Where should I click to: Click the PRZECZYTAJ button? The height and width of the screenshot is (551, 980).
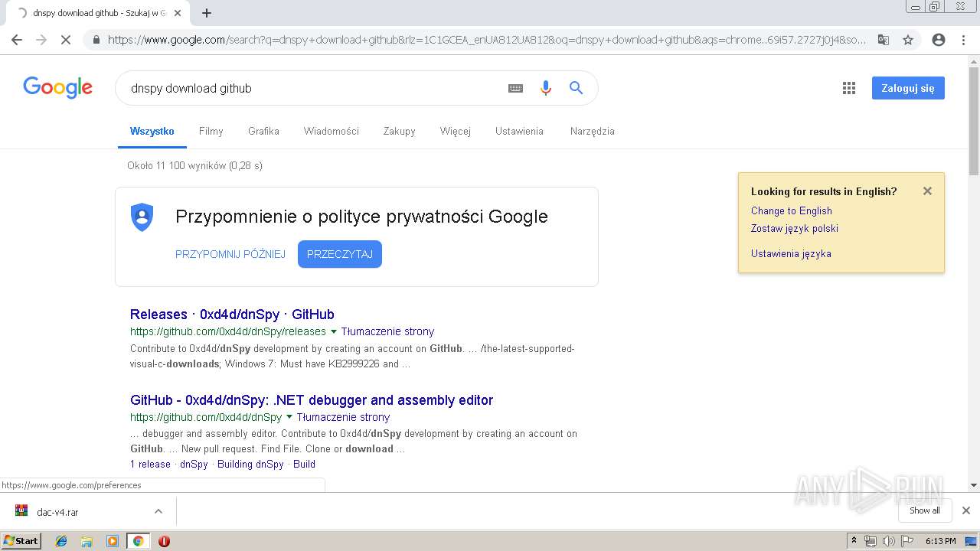click(x=340, y=254)
